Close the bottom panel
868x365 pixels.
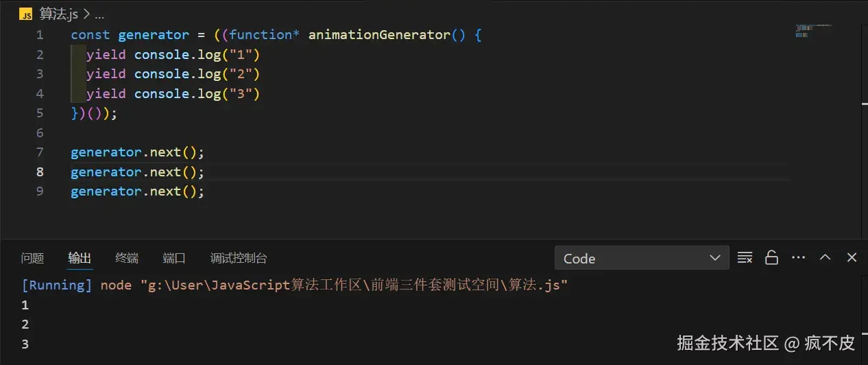coord(852,258)
